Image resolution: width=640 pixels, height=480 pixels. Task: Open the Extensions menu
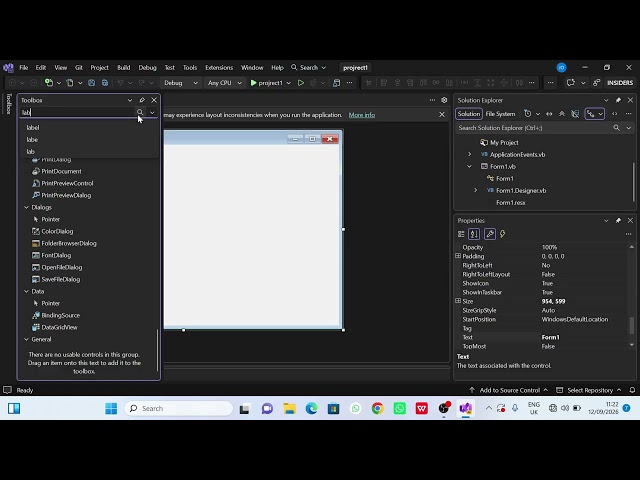pos(219,67)
